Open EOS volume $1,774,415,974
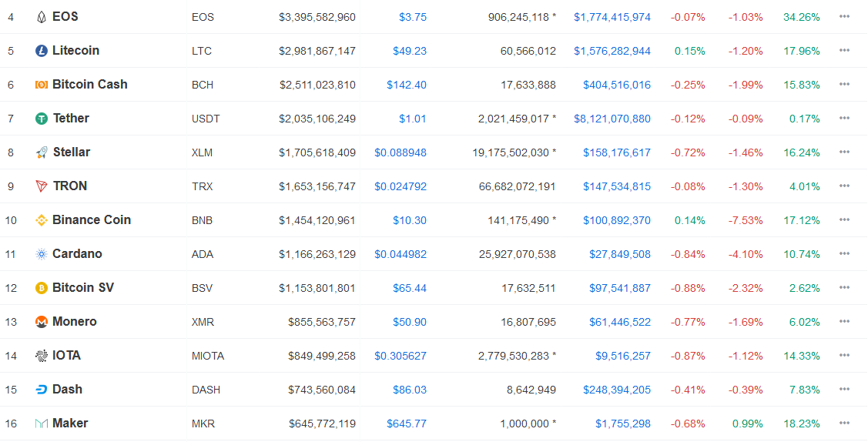The width and height of the screenshot is (868, 442). [612, 17]
